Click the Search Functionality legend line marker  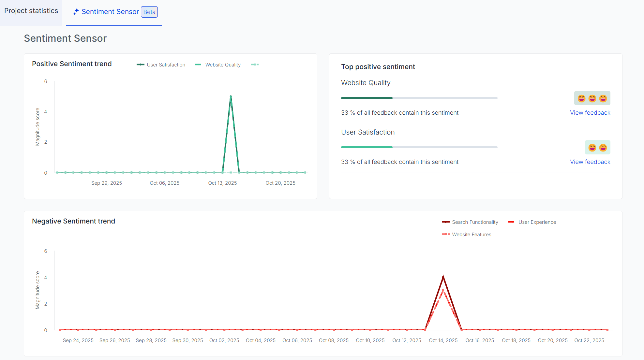click(x=445, y=222)
